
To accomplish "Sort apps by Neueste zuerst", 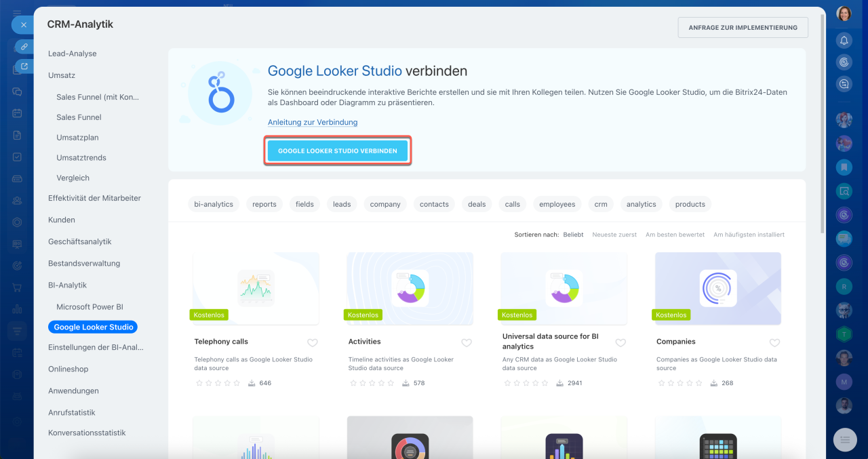I will click(614, 235).
